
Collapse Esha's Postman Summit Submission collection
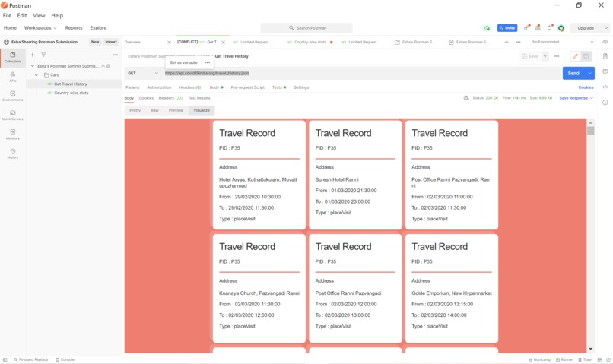click(33, 66)
